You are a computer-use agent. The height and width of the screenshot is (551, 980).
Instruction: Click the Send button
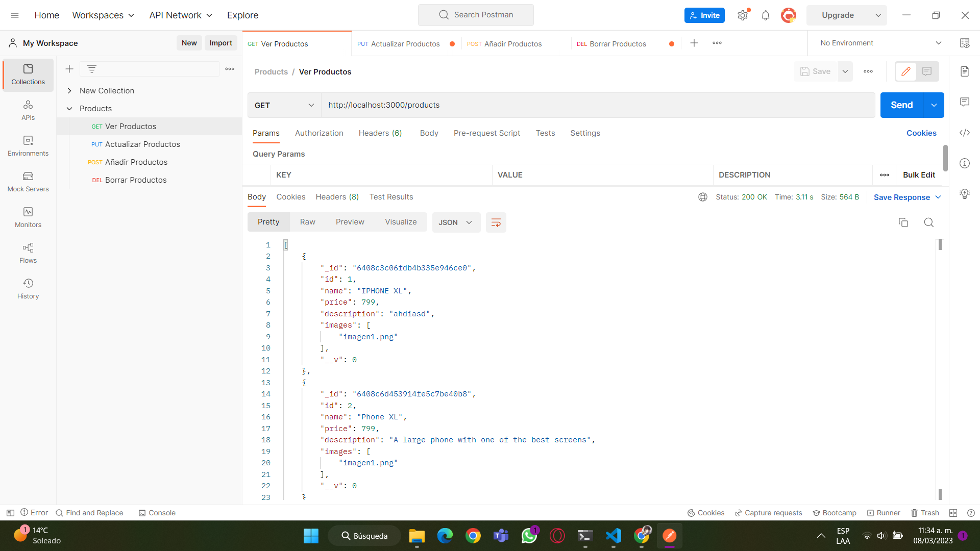[x=901, y=105]
